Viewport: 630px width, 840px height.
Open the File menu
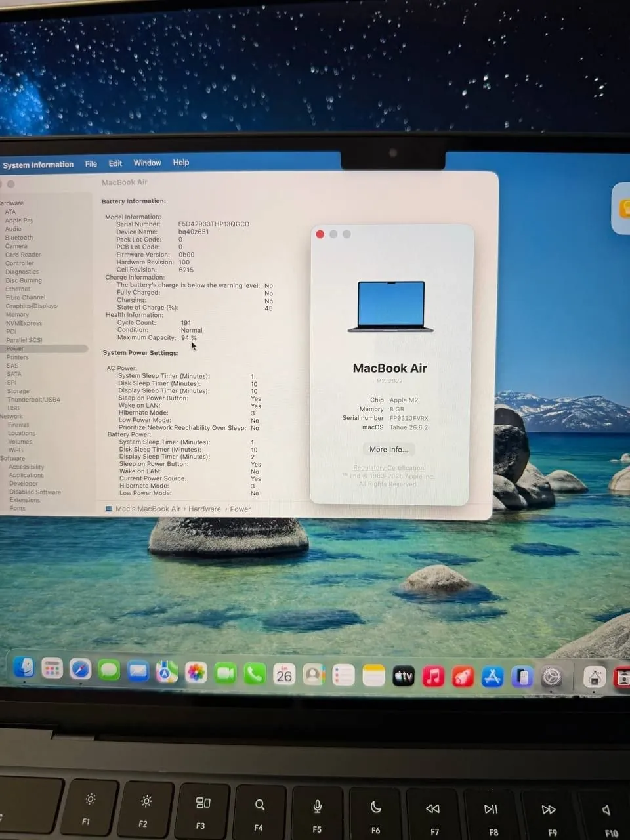(91, 164)
